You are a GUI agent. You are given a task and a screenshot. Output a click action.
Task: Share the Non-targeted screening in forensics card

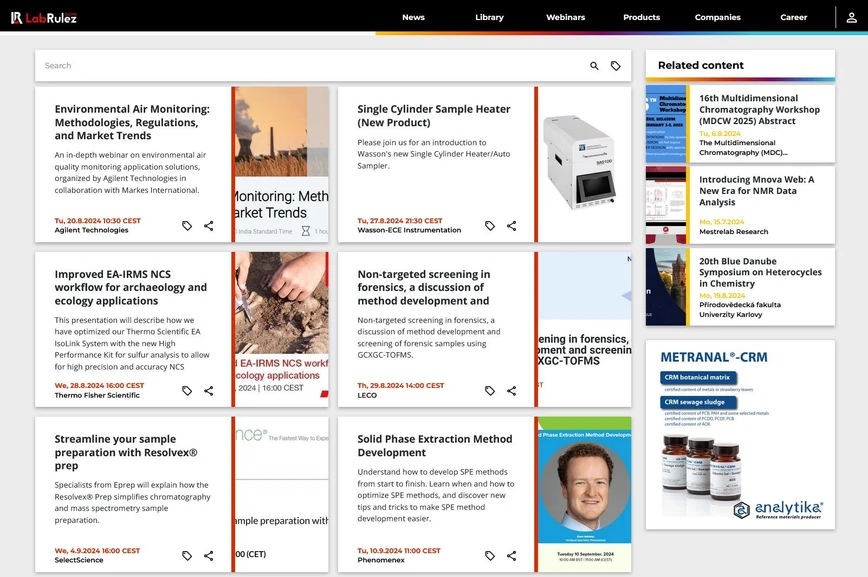click(512, 390)
